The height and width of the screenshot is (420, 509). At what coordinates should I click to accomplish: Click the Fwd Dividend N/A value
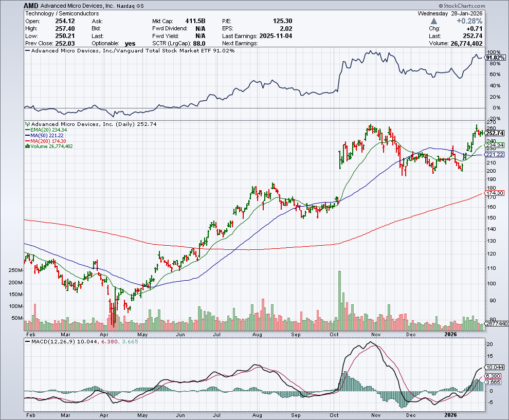[x=201, y=29]
